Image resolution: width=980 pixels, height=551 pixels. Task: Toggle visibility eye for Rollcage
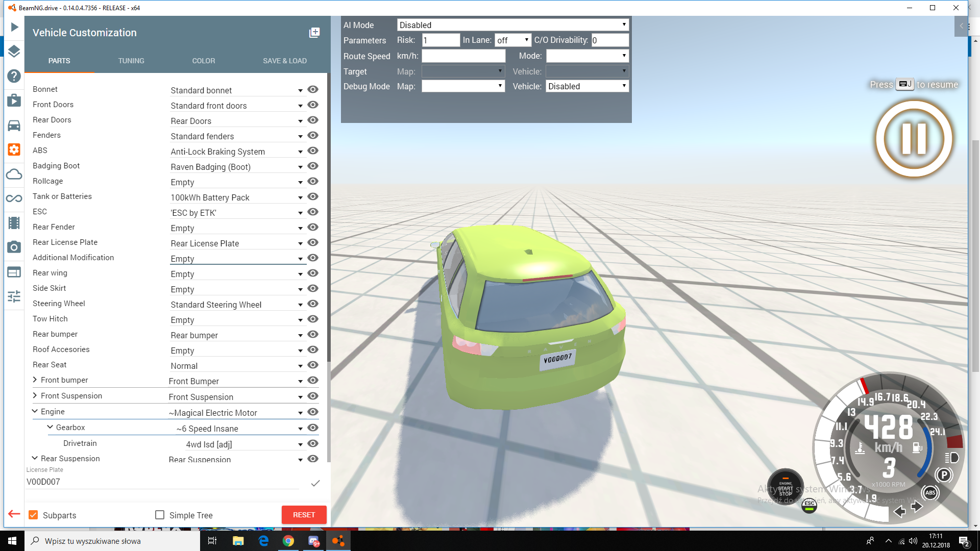(313, 181)
